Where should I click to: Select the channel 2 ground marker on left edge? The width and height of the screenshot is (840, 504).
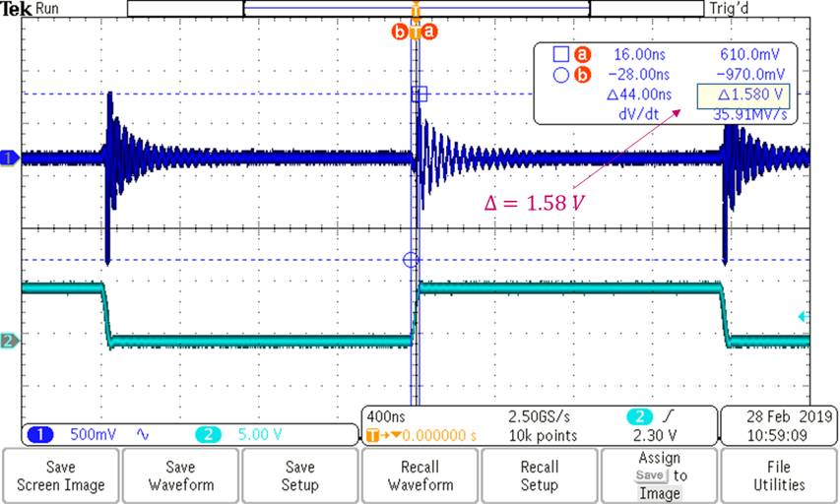10,341
